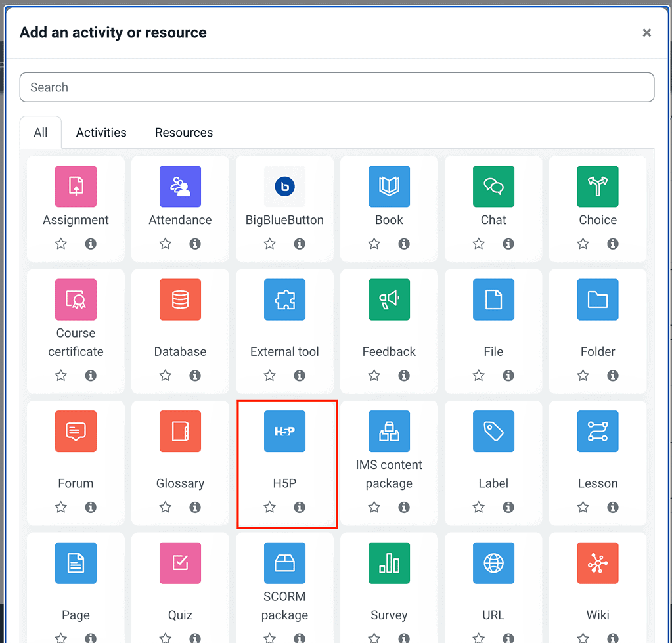Viewport: 672px width, 643px height.
Task: Open the Activities tab
Action: coord(101,133)
